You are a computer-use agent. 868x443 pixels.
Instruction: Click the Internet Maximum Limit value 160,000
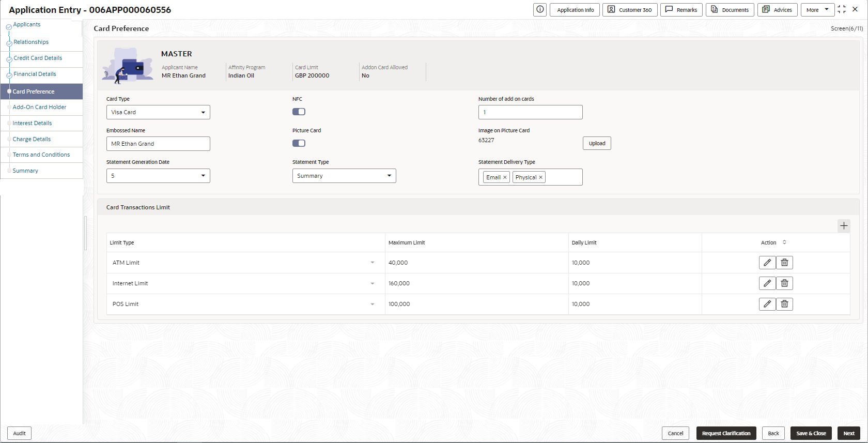(399, 283)
